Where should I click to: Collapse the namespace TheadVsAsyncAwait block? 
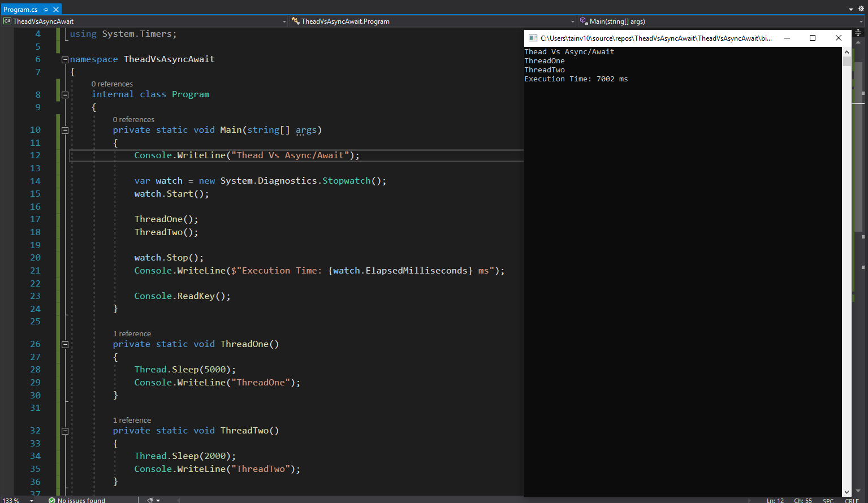(65, 59)
